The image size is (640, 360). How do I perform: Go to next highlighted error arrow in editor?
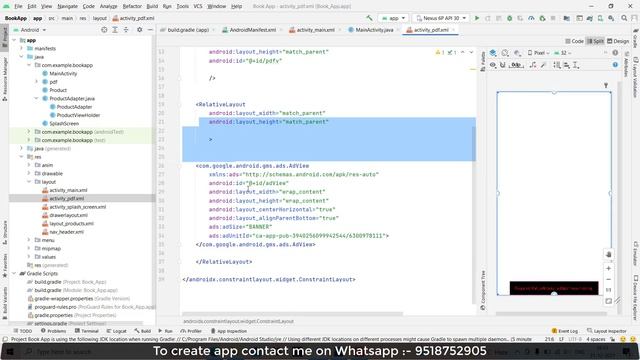[x=471, y=52]
